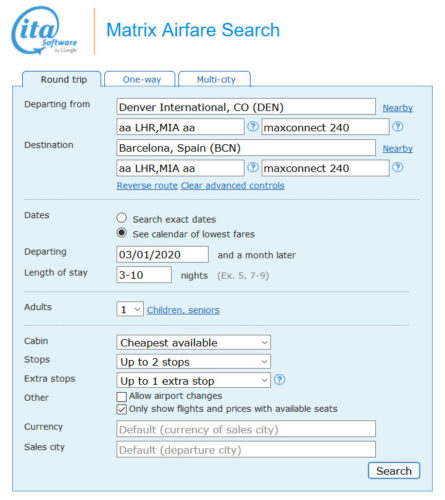This screenshot has height=500, width=445.
Task: Click the ITA Software logo
Action: [x=44, y=30]
